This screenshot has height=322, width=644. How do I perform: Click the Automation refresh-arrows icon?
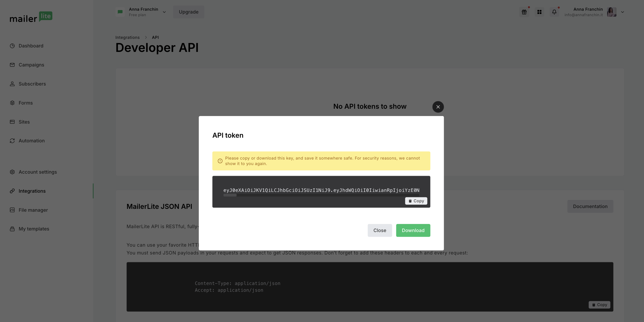pyautogui.click(x=12, y=141)
